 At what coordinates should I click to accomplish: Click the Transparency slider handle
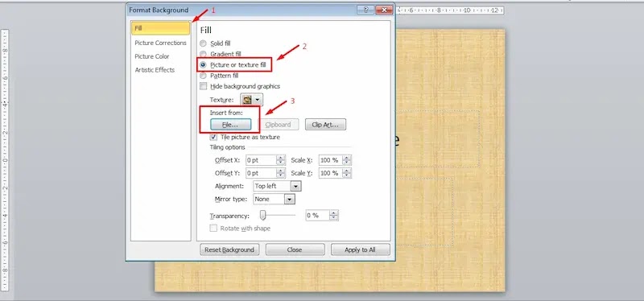pos(263,215)
